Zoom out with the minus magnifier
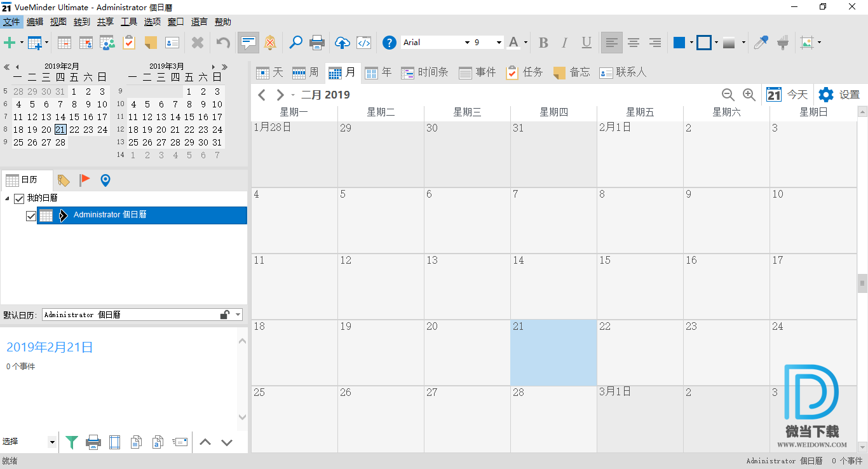The image size is (868, 469). (x=728, y=95)
